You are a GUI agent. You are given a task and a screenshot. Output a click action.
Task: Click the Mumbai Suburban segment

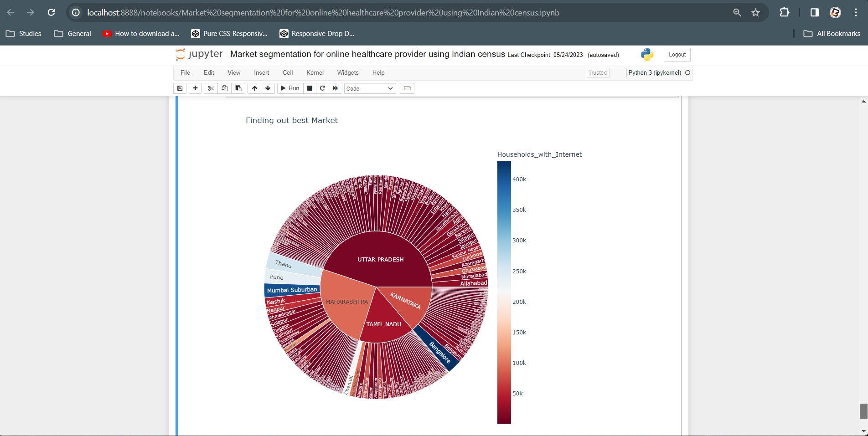pos(292,290)
